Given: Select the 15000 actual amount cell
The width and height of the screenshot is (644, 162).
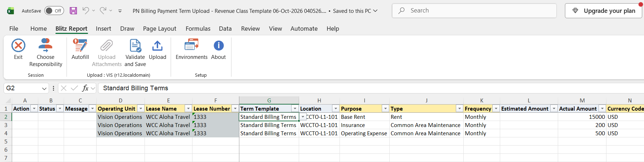Looking at the screenshot, I should pyautogui.click(x=582, y=117).
